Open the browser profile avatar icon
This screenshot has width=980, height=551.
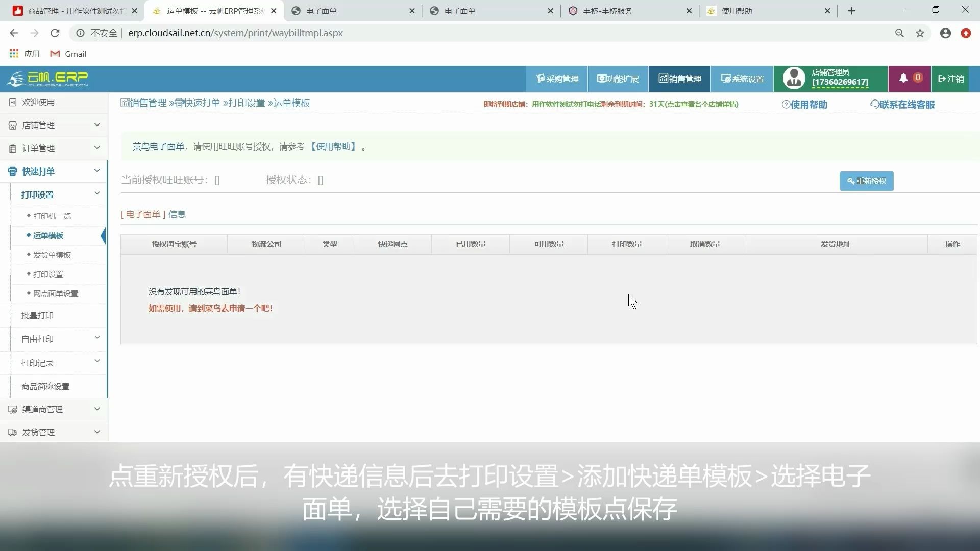tap(945, 33)
